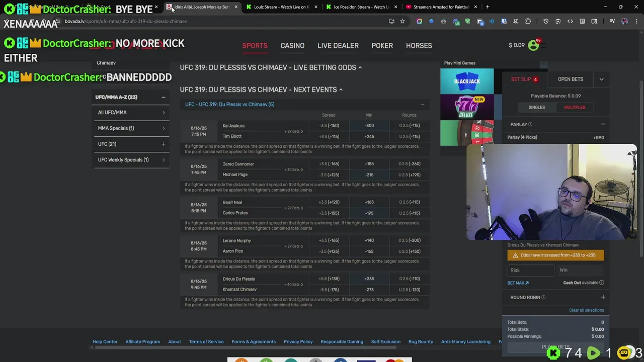
Task: Go to the Poker section
Action: click(382, 46)
